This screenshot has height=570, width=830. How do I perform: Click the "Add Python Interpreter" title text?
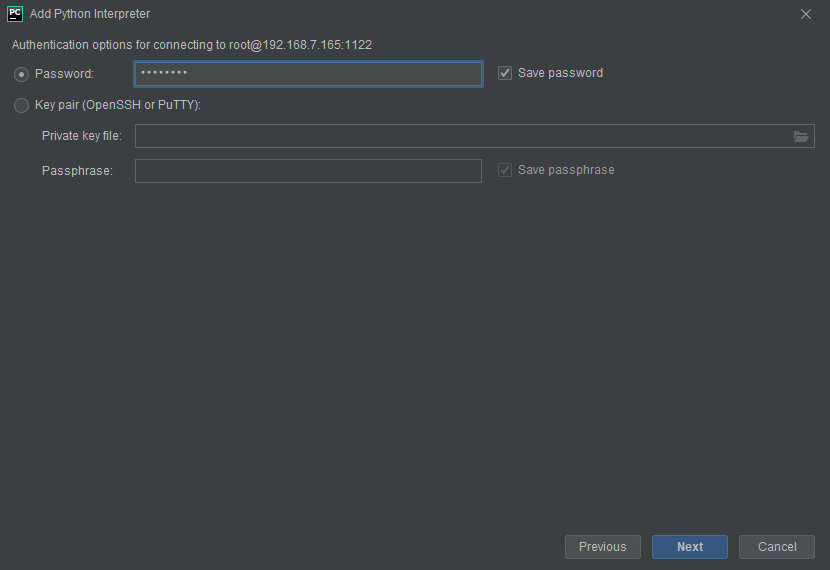click(90, 14)
